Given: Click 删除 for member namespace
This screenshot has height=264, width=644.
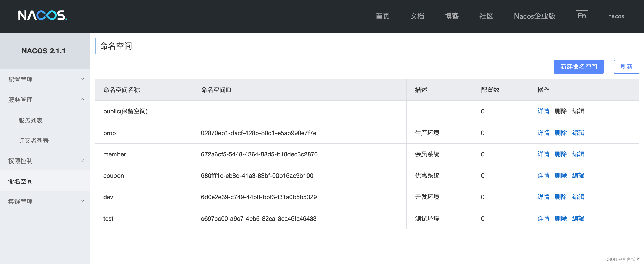Looking at the screenshot, I should [x=561, y=154].
